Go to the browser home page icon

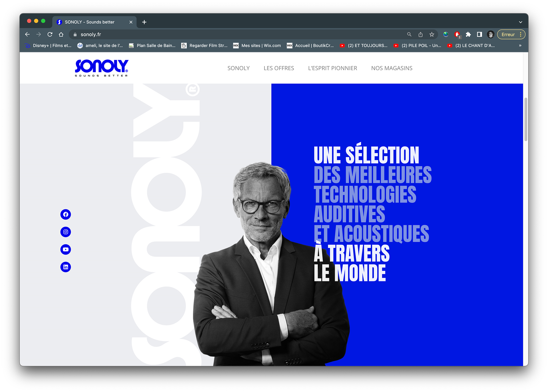pyautogui.click(x=61, y=34)
